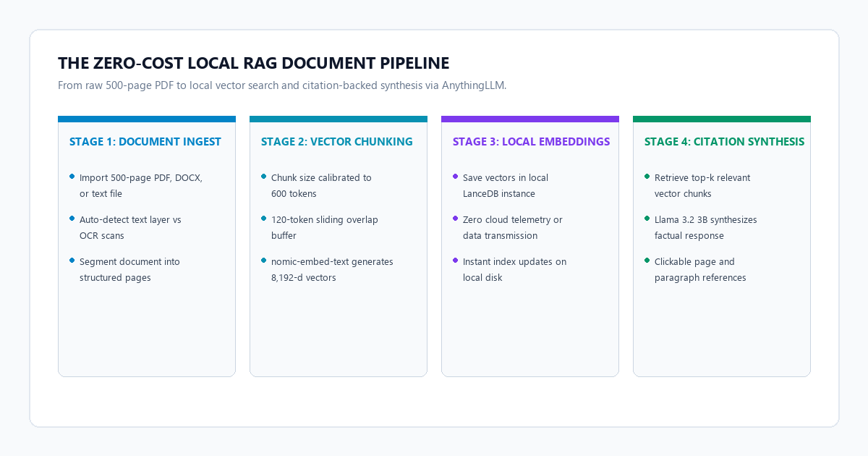This screenshot has height=456, width=868.
Task: Click 'Save vectors in local LanceDB instance'
Action: point(506,185)
